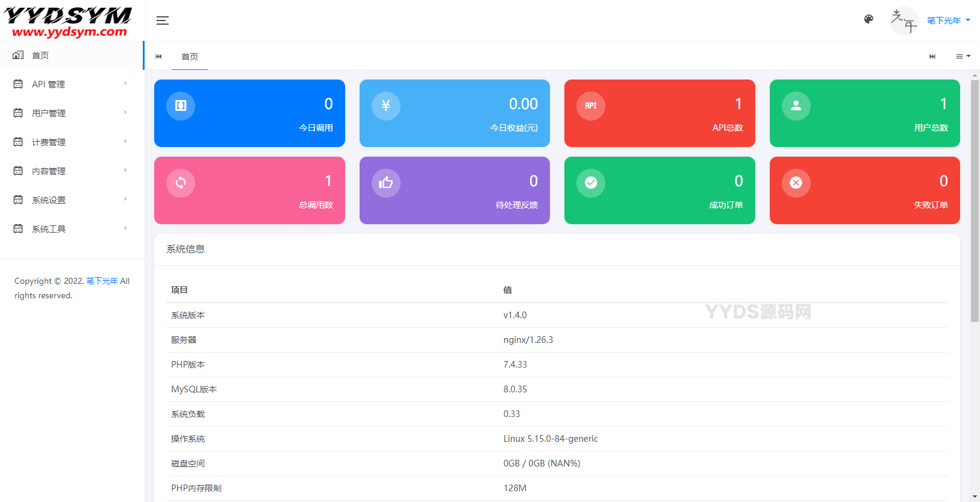Screen dimensions: 980x502
Task: Click the API icon on API总数 card
Action: point(591,106)
